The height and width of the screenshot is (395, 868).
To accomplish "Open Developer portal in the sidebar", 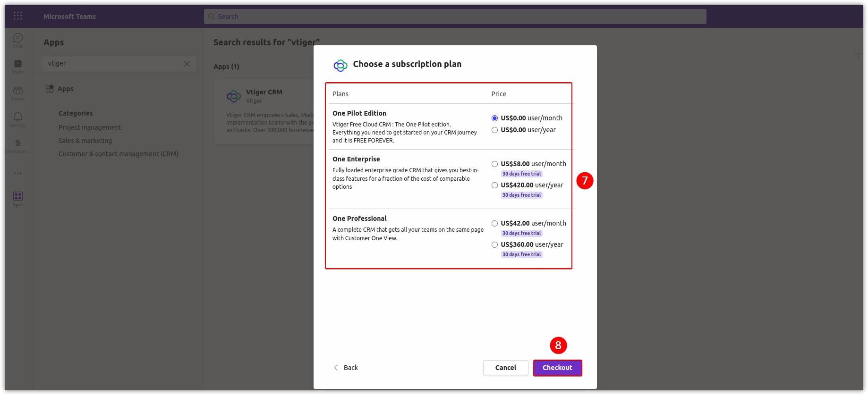I will [x=18, y=146].
